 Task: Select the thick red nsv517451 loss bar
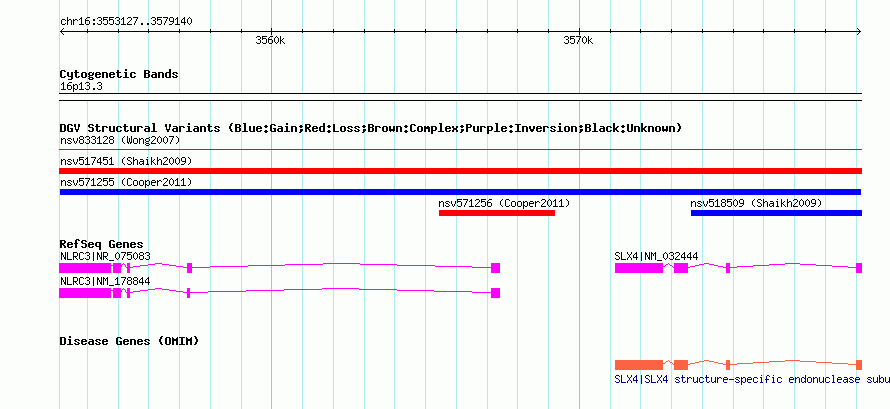click(x=461, y=171)
